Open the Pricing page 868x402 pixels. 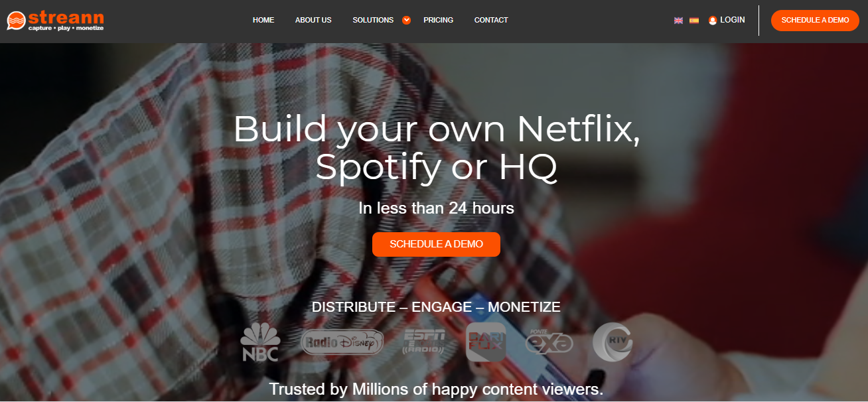tap(439, 20)
